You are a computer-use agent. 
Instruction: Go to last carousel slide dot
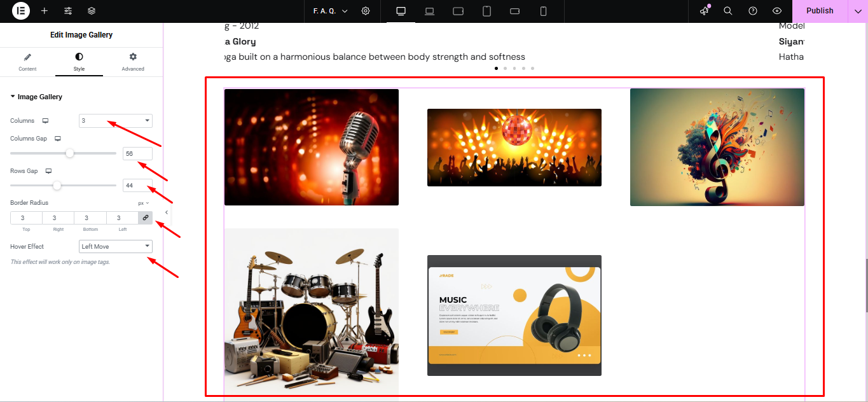pyautogui.click(x=532, y=68)
